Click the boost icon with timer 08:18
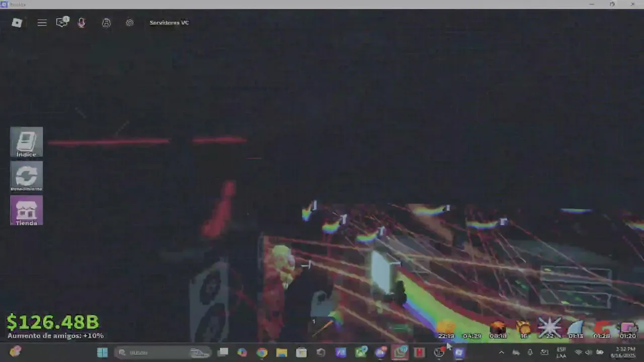Image resolution: width=644 pixels, height=362 pixels. [498, 331]
